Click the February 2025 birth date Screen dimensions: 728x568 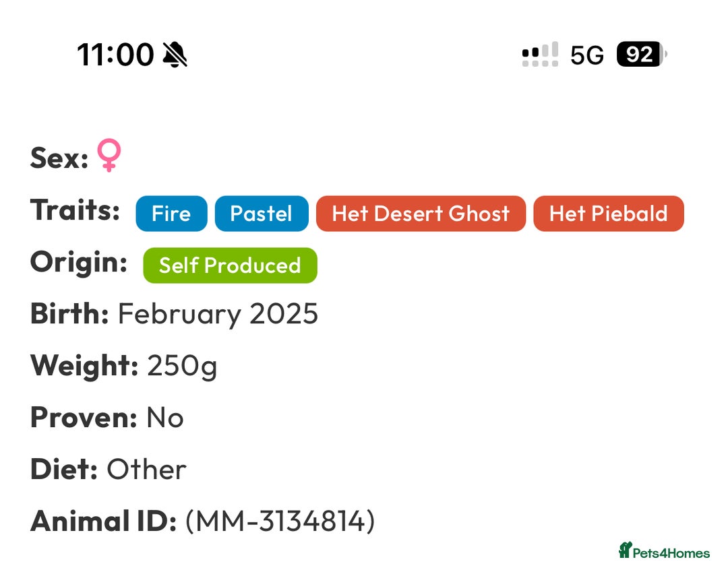[218, 314]
